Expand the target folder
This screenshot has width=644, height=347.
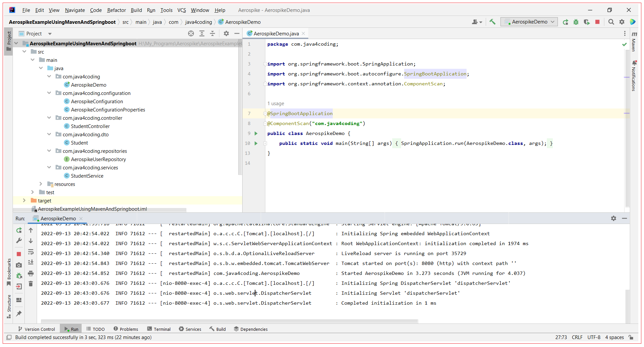coord(24,200)
